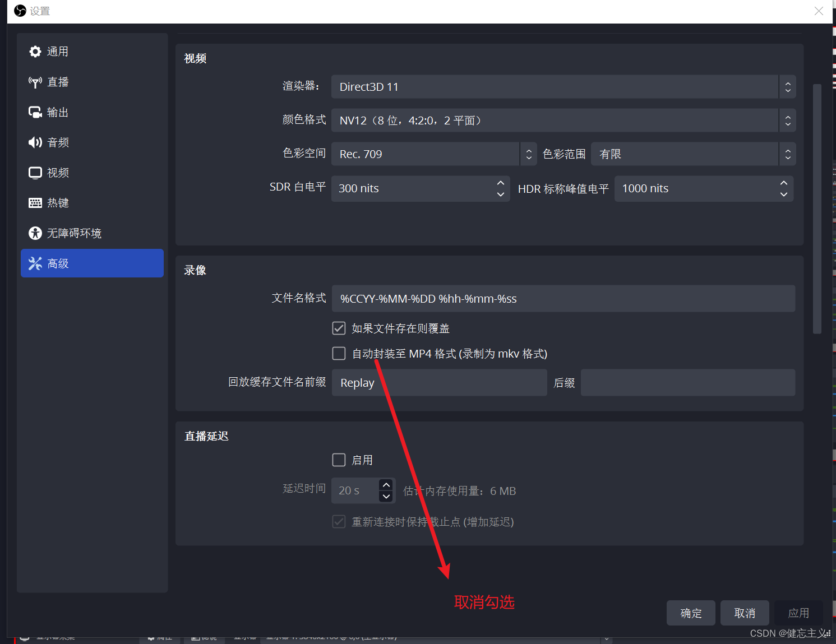
Task: Click the 确定 button
Action: [691, 613]
